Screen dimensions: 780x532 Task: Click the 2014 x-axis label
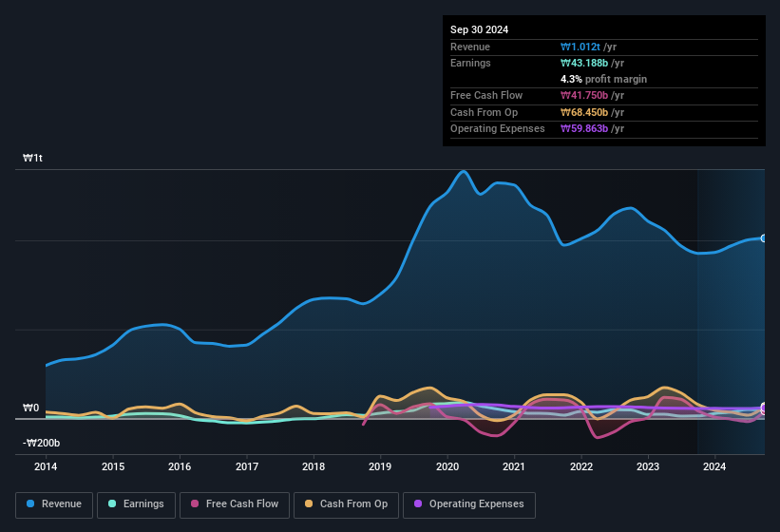[x=46, y=466]
